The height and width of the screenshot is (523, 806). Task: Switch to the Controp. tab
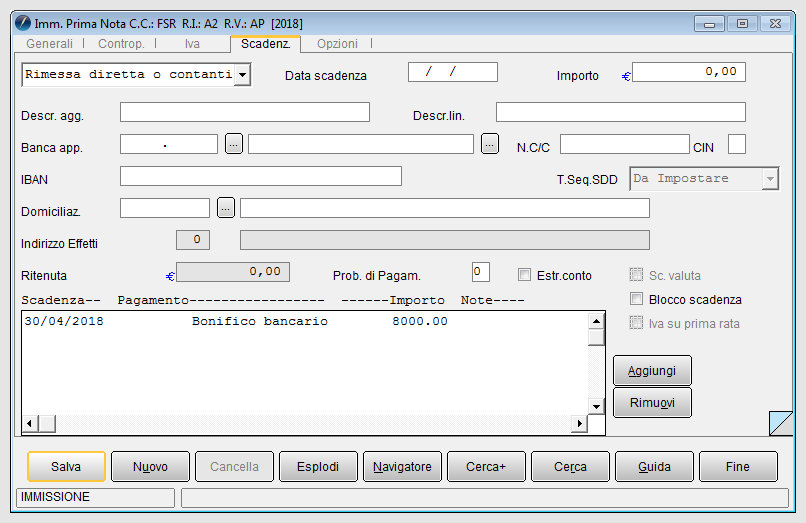121,44
